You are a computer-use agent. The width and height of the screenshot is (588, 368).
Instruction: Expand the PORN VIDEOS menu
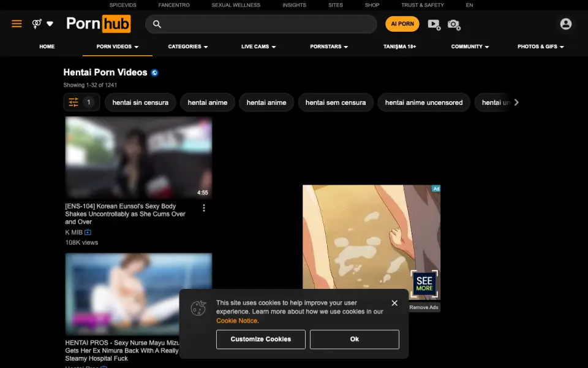pos(118,47)
